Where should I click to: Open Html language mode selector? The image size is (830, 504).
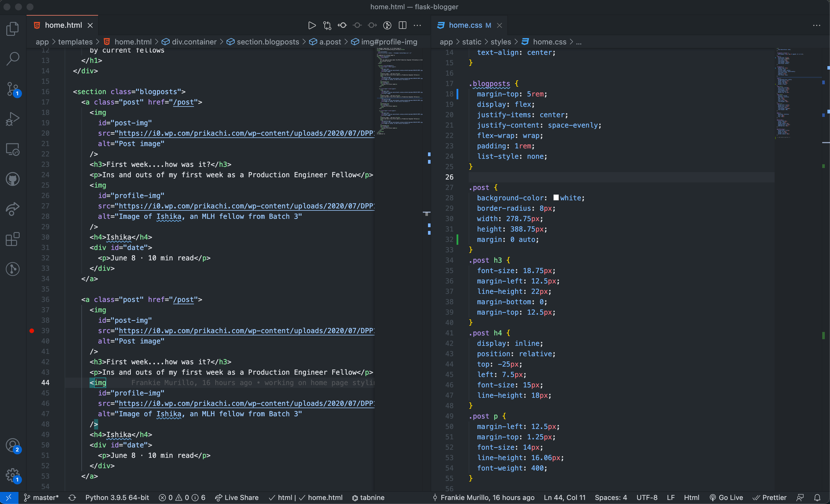tap(691, 498)
